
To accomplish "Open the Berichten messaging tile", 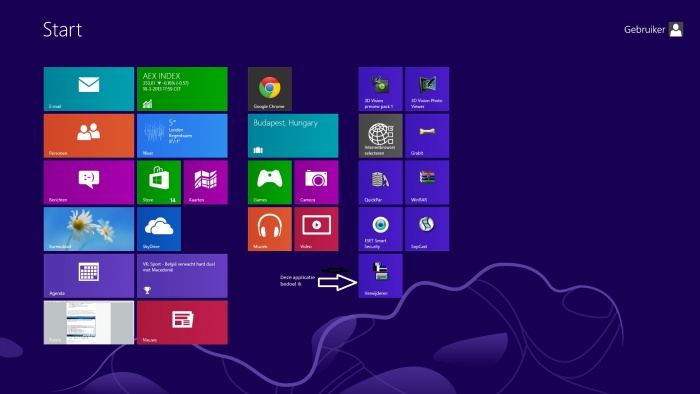I will pos(89,182).
